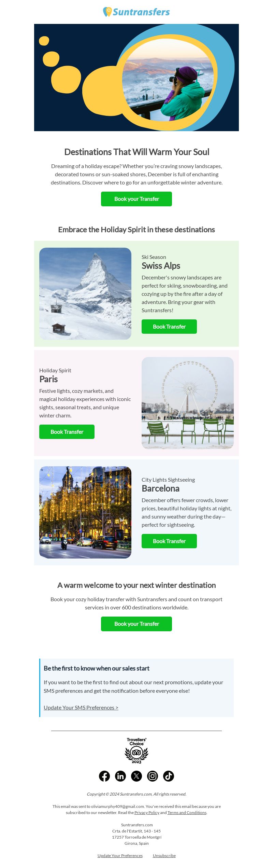The width and height of the screenshot is (273, 868).
Task: Open the X (Twitter) social icon
Action: pyautogui.click(x=136, y=776)
